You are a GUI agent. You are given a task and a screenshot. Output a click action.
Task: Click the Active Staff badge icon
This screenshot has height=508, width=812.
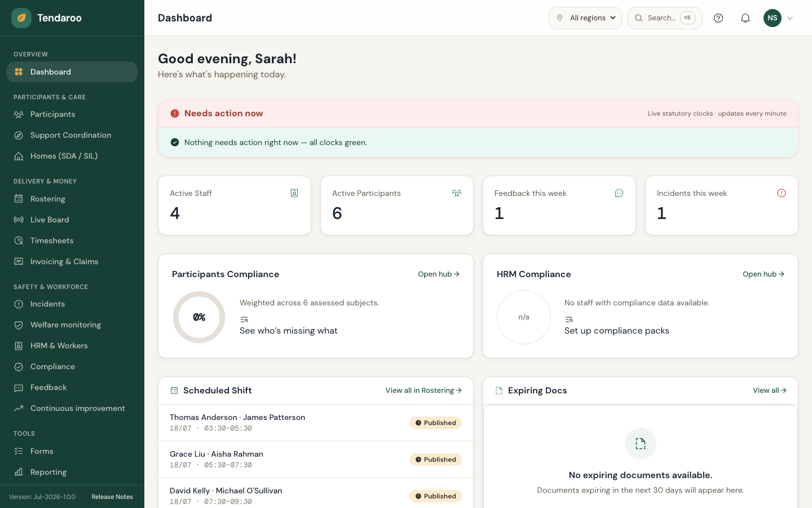tap(294, 193)
